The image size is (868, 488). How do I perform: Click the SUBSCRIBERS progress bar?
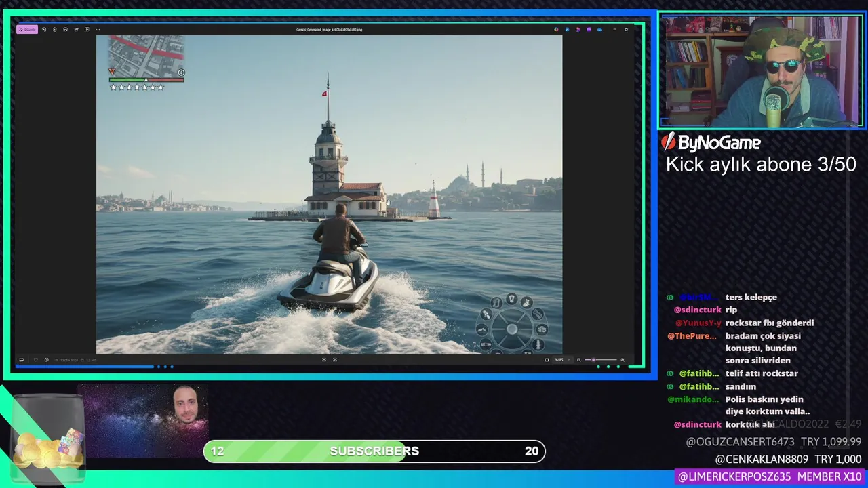(374, 451)
